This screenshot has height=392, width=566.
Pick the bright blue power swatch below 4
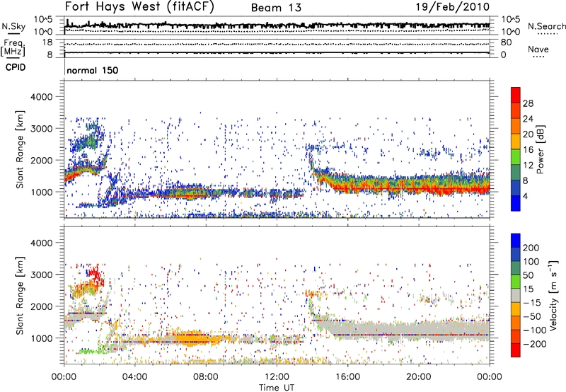pyautogui.click(x=516, y=204)
